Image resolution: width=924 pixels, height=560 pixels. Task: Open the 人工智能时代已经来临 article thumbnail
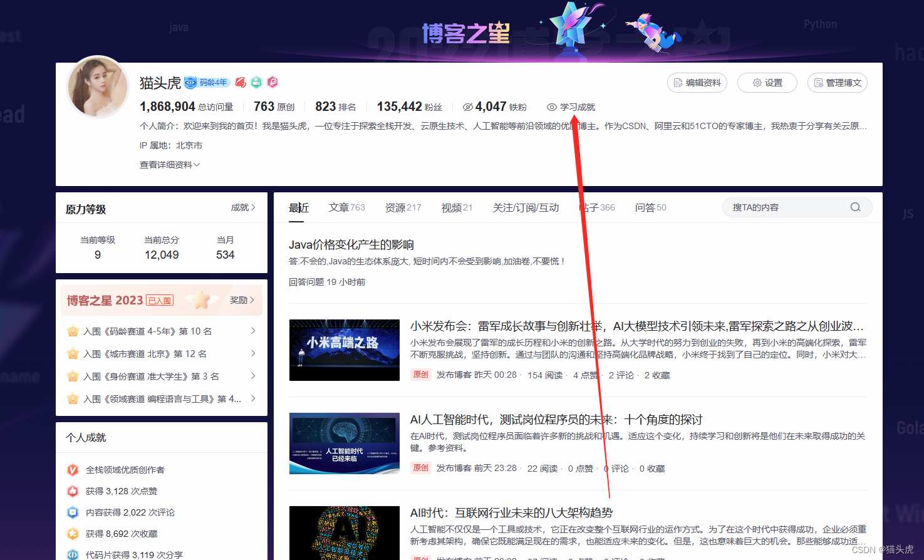tap(345, 443)
